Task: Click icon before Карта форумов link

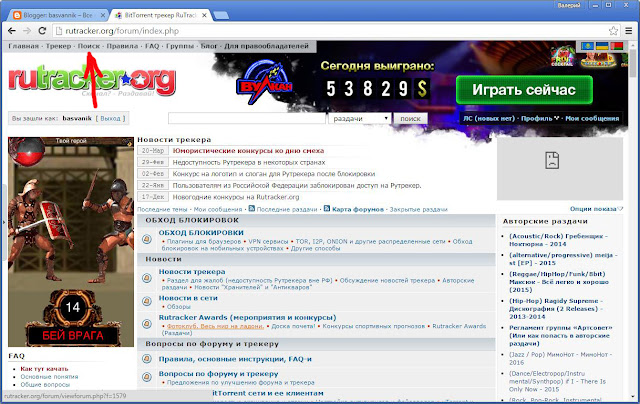Action: [x=327, y=209]
